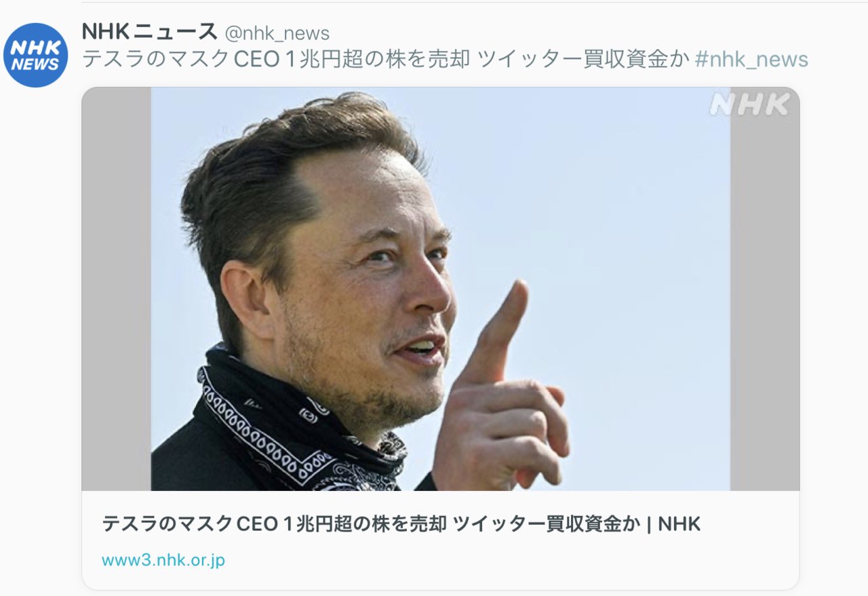Visit the @nhk_news handle
The height and width of the screenshot is (596, 868).
(277, 33)
